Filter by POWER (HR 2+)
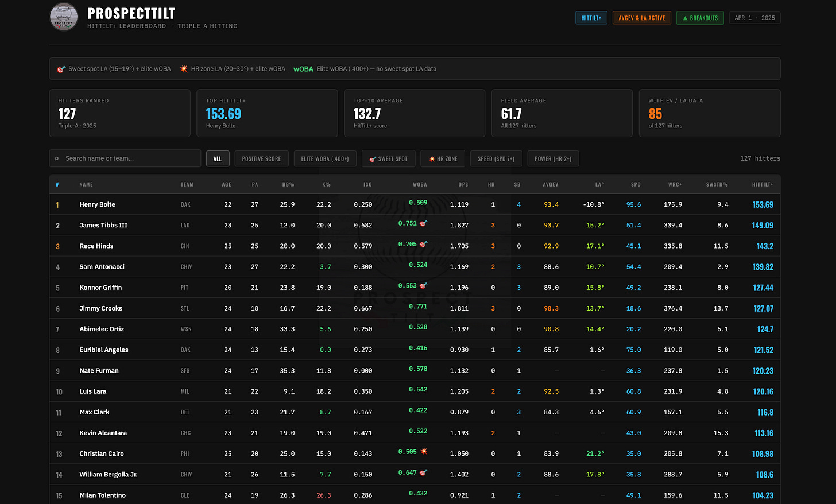This screenshot has width=836, height=504. pos(553,158)
